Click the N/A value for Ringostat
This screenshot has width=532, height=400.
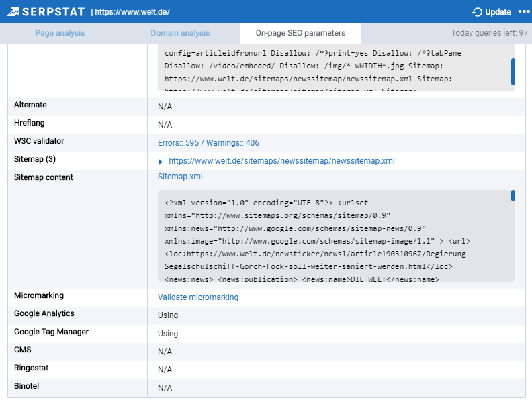tap(165, 370)
